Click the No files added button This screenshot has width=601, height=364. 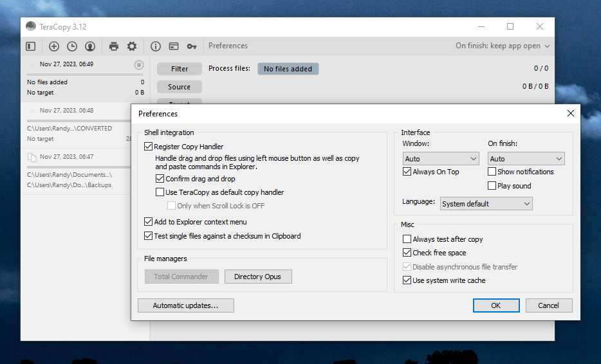point(288,69)
